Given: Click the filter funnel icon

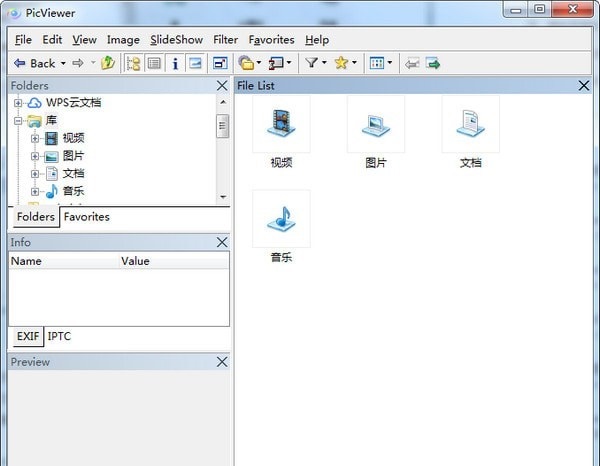Looking at the screenshot, I should coord(311,62).
